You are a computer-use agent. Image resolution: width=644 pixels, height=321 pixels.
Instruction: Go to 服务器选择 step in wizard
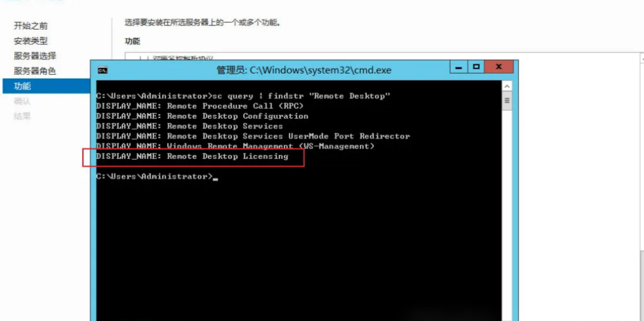pos(35,56)
